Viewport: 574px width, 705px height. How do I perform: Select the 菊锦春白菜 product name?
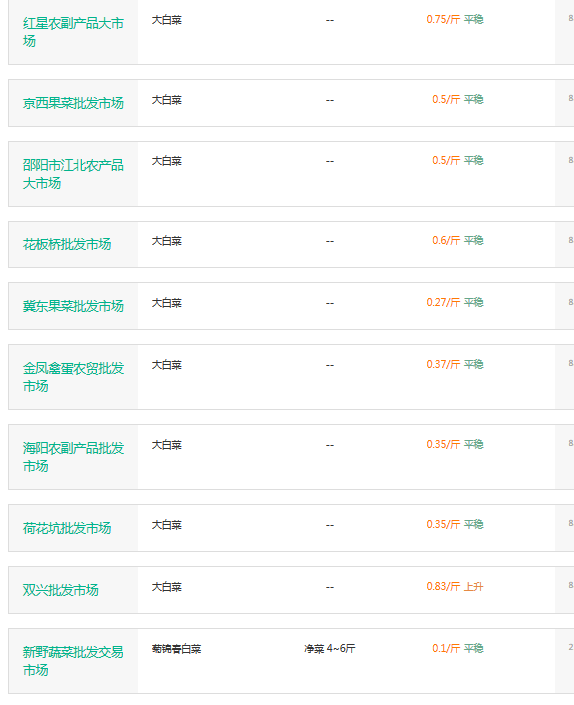(x=176, y=649)
